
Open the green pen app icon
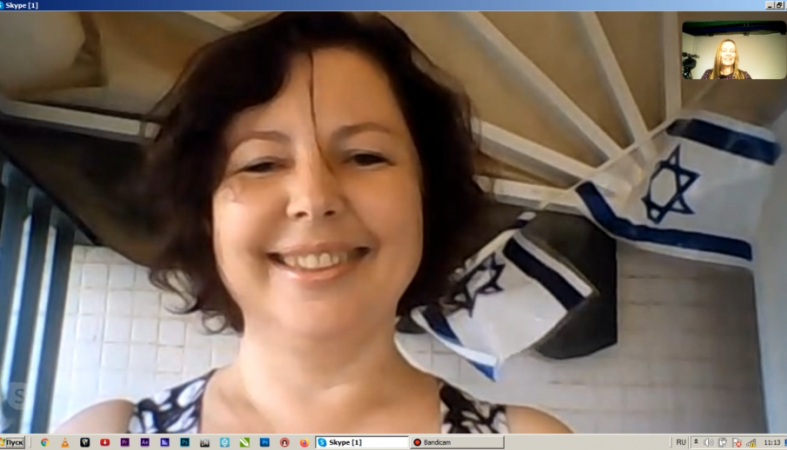(244, 442)
